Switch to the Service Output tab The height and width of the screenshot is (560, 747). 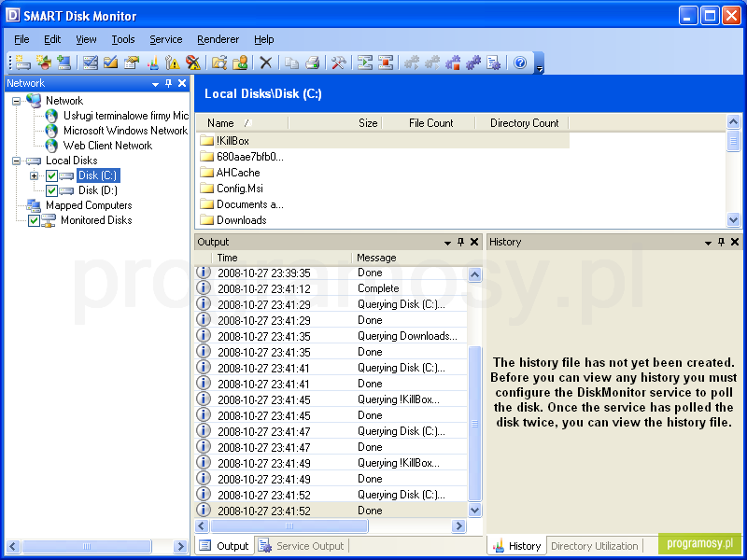[302, 546]
